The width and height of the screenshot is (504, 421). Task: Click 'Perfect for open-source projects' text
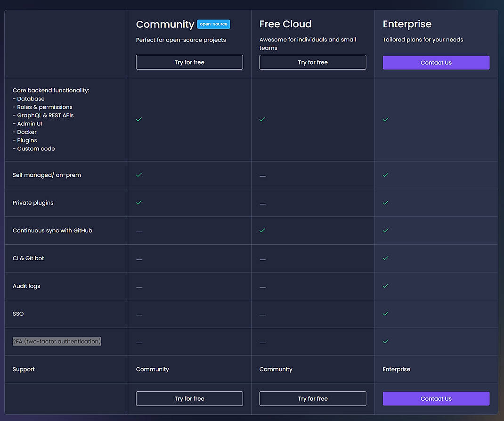[x=181, y=40]
